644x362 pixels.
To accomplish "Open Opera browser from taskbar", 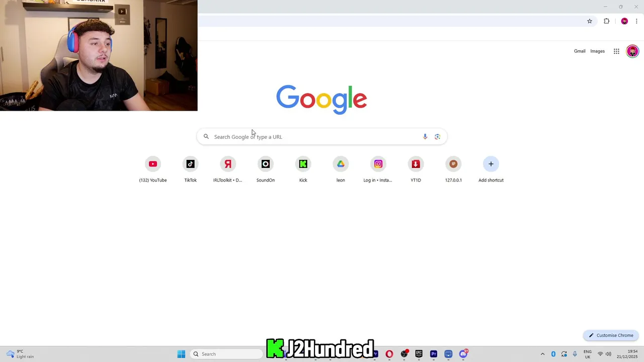I will coord(389,354).
